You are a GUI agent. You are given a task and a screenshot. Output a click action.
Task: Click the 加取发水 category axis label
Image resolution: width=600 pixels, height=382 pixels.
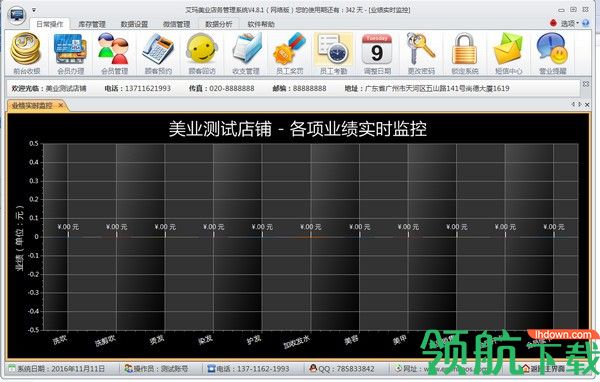click(297, 342)
